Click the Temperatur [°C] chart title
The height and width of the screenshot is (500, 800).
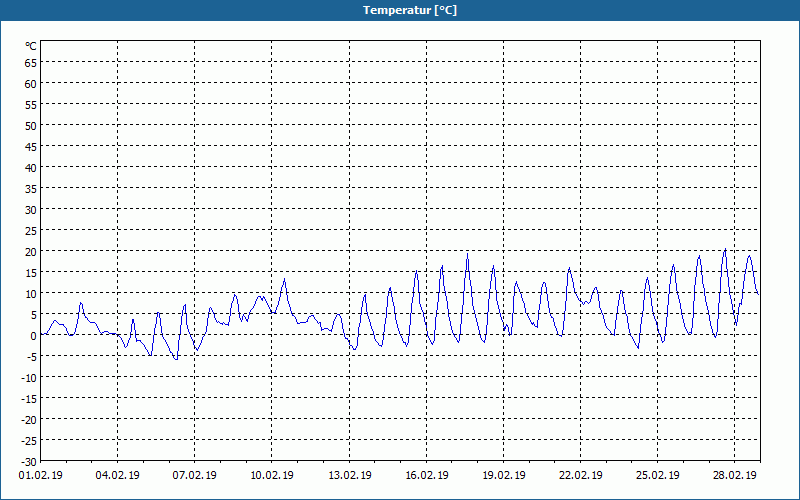coord(410,10)
